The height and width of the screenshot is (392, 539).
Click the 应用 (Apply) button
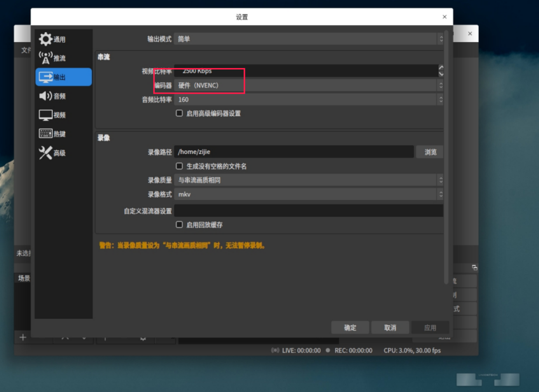pyautogui.click(x=430, y=327)
